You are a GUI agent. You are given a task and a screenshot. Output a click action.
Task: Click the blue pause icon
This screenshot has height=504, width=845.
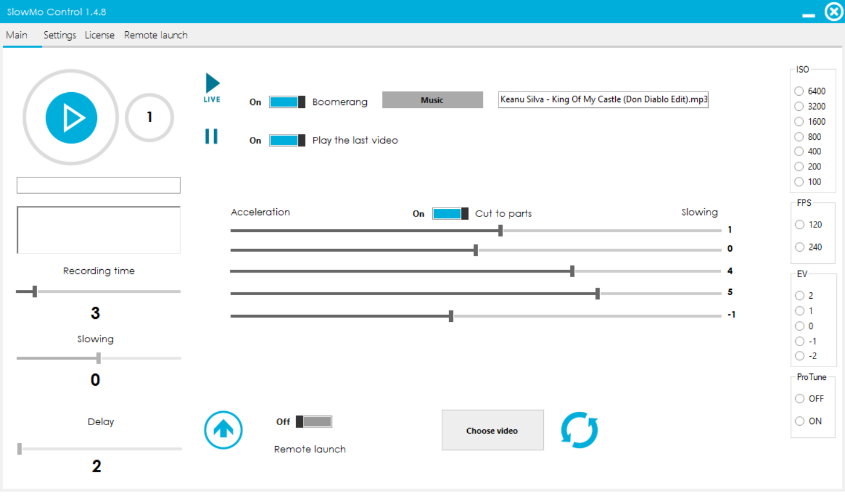(211, 136)
